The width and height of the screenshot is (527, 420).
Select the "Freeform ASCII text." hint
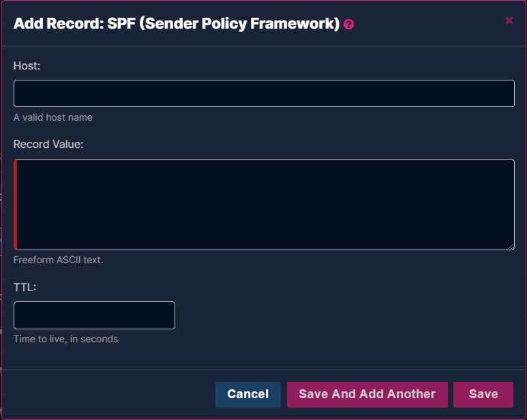click(58, 260)
